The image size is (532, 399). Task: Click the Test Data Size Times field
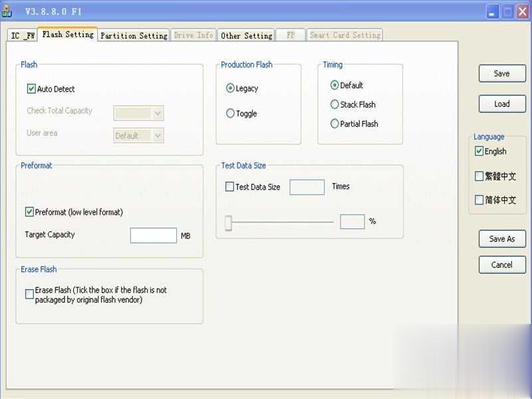point(307,188)
